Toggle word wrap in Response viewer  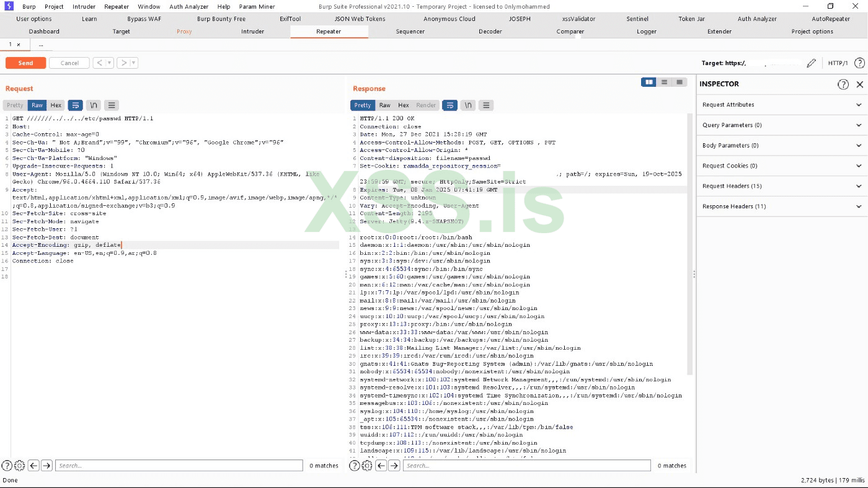pyautogui.click(x=450, y=105)
